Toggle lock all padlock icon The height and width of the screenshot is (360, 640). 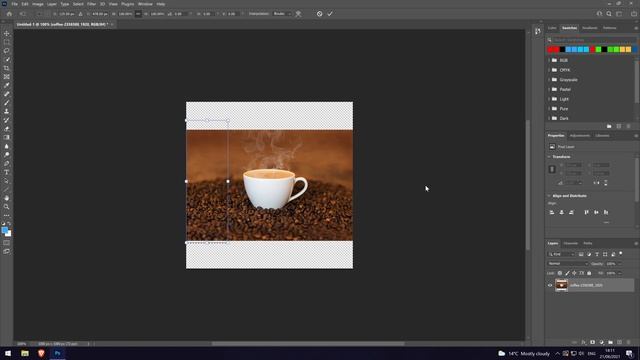coord(589,273)
